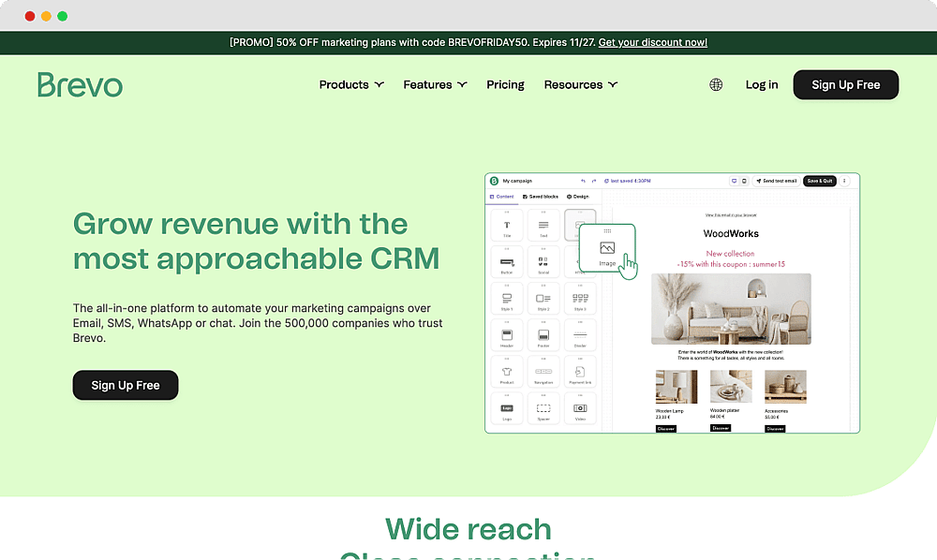Click the Brevo logo
937x560 pixels.
click(x=80, y=85)
